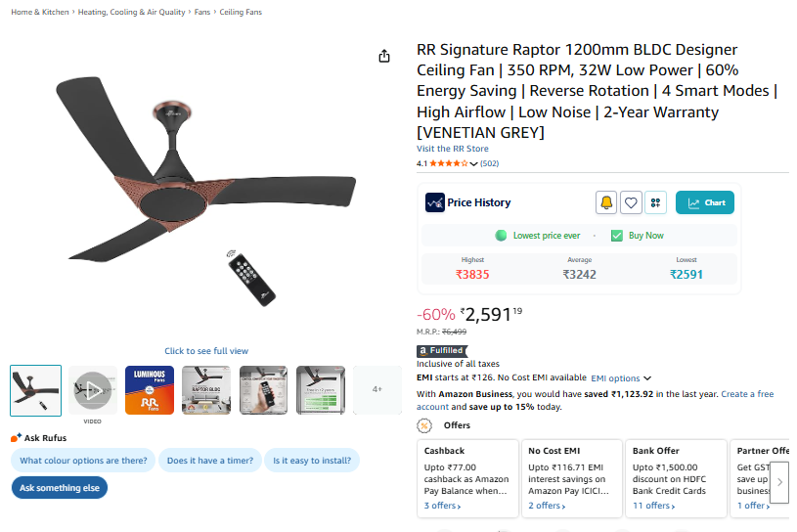Open Heating, Cooling & Air Quality breadcrumb
The width and height of the screenshot is (797, 532).
coord(134,12)
